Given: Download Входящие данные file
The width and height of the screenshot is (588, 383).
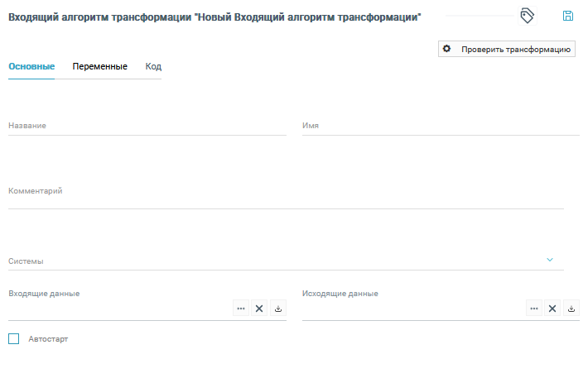Looking at the screenshot, I should click(x=278, y=309).
